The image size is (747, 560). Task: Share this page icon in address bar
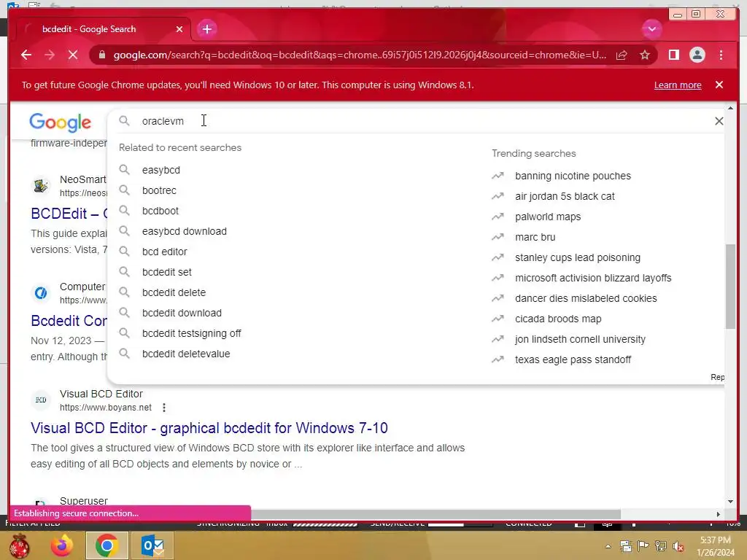pos(622,55)
